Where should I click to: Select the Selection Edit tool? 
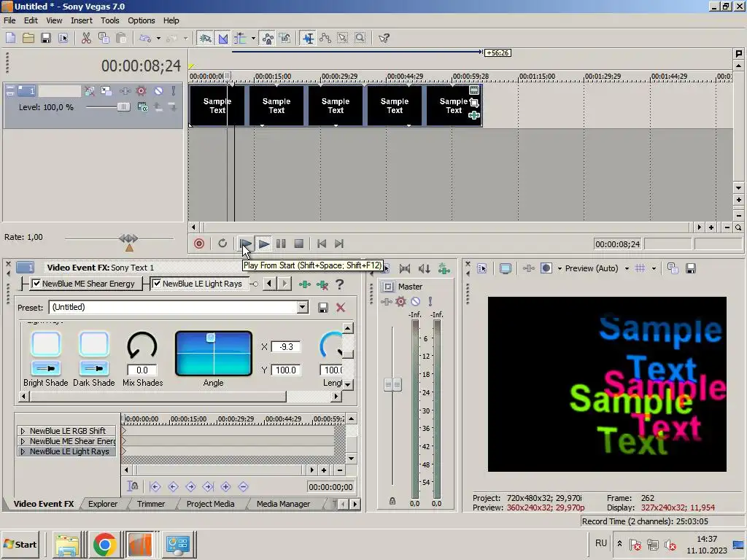point(343,38)
